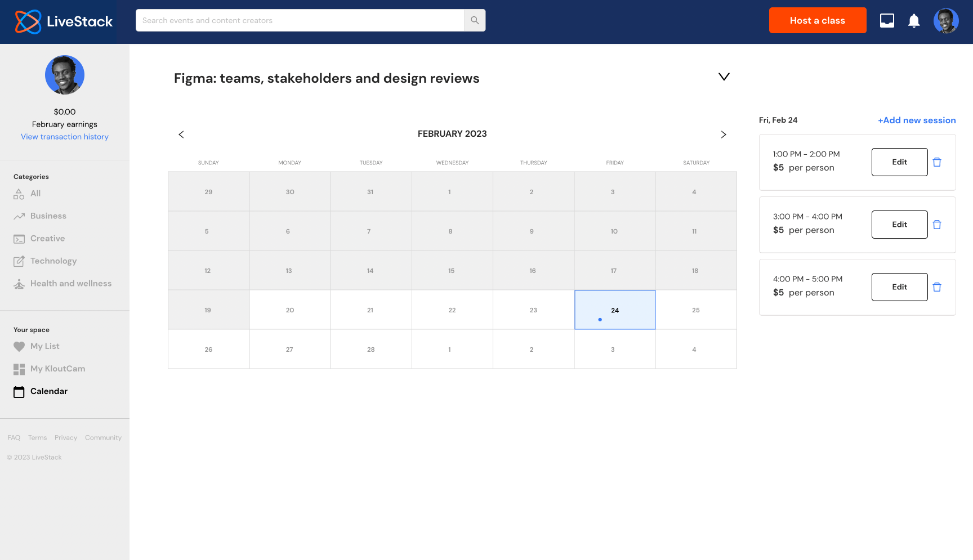This screenshot has width=973, height=560.
Task: Select February 23 on the calendar
Action: tap(534, 310)
